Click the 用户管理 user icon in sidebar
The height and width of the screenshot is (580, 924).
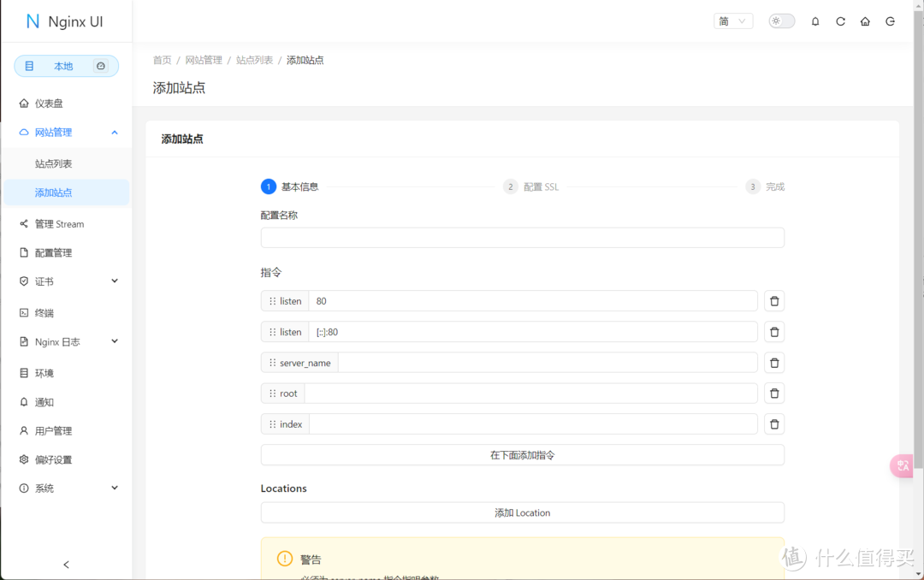pyautogui.click(x=26, y=430)
